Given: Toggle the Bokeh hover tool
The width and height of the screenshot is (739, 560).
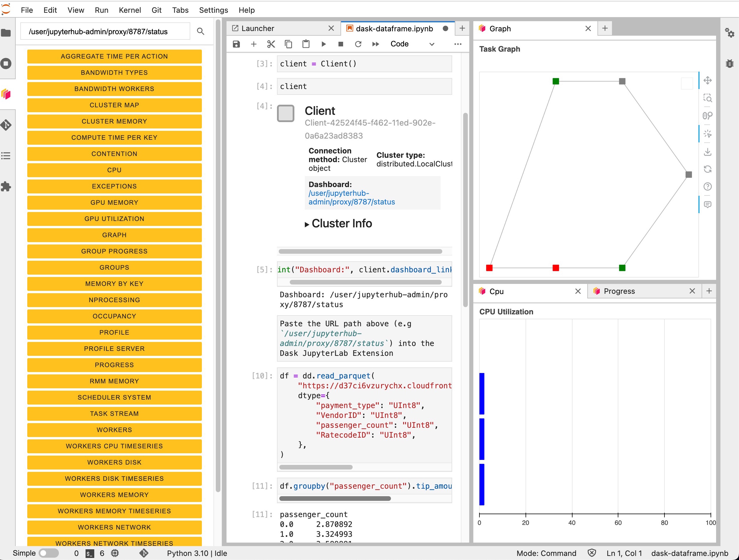Looking at the screenshot, I should tap(707, 204).
